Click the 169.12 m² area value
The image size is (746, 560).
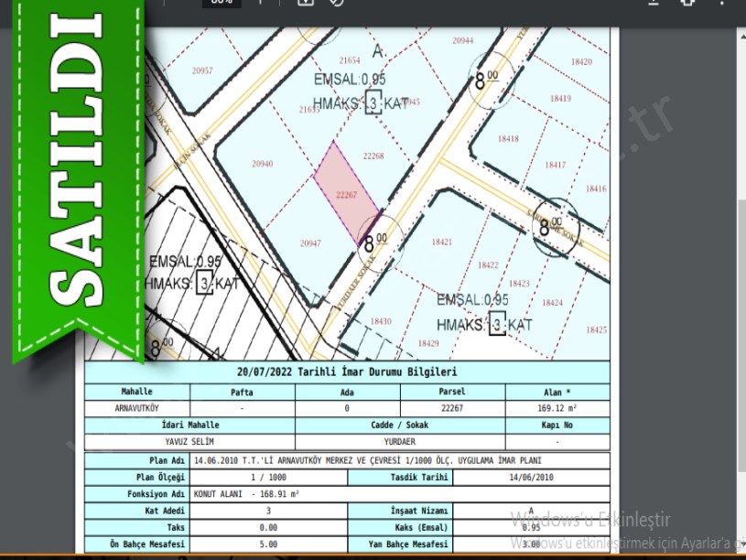557,409
